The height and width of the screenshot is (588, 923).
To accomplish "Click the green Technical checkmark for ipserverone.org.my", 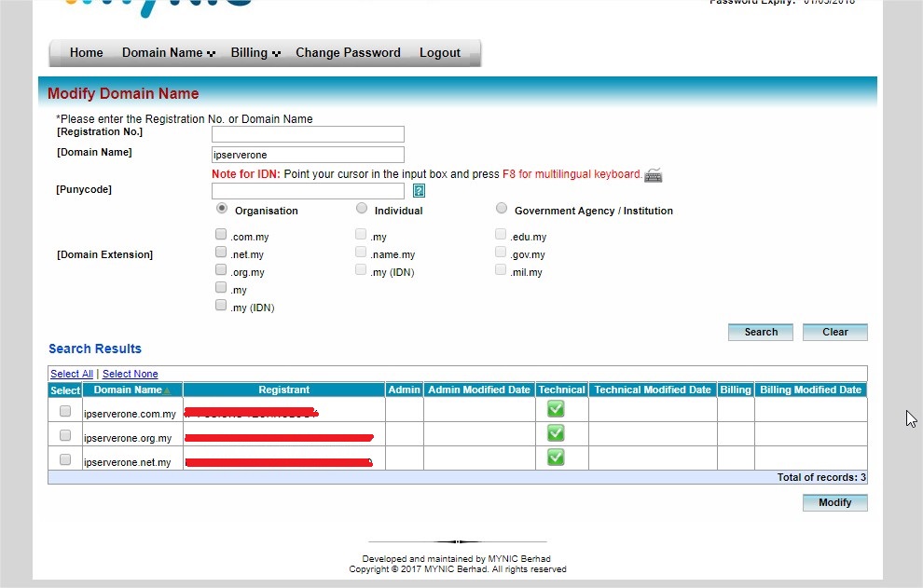I will point(556,433).
